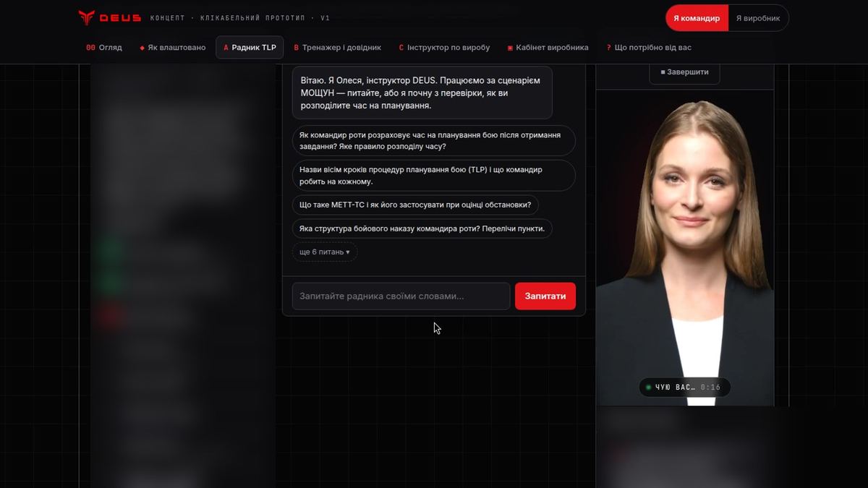Focus the "Запитайте радника своїми словами" input
Image resolution: width=868 pixels, height=488 pixels.
[x=401, y=296]
